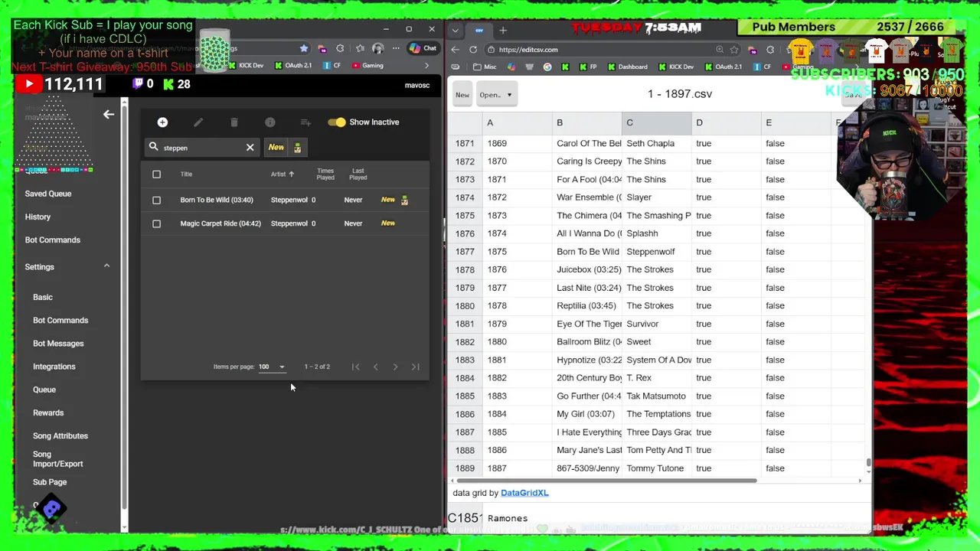Expand more bookmarks chevron in left browser

point(426,66)
